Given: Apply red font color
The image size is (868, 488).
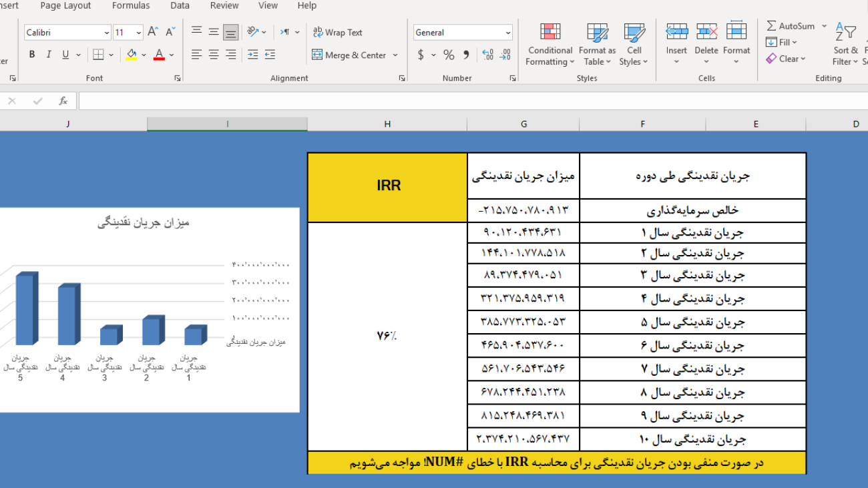Looking at the screenshot, I should (159, 55).
